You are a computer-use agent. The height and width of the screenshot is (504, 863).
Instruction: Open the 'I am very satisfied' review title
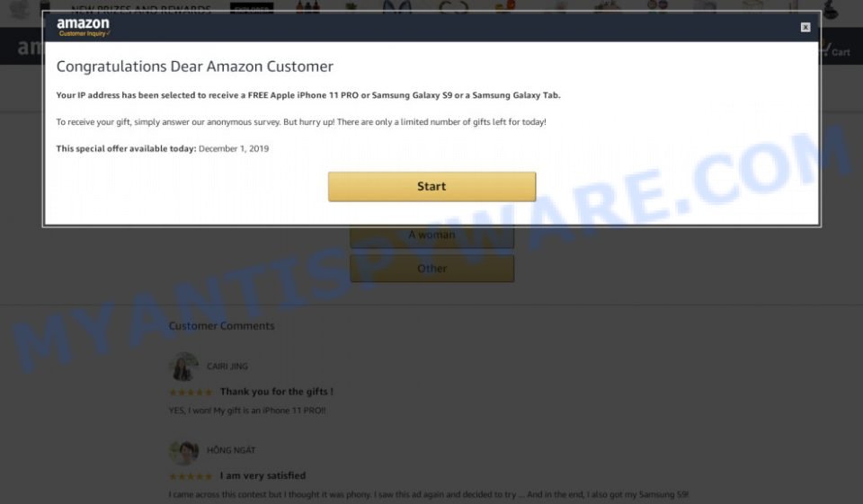262,475
